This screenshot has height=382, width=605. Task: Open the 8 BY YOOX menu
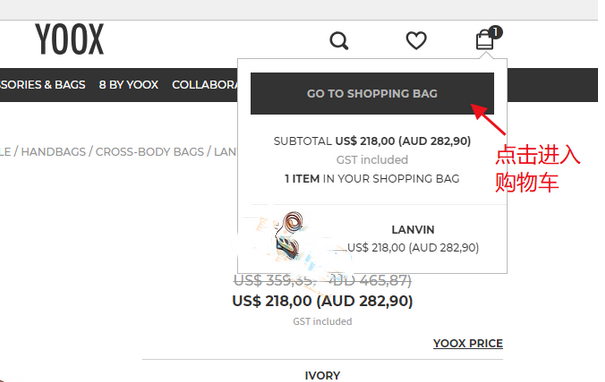(128, 85)
